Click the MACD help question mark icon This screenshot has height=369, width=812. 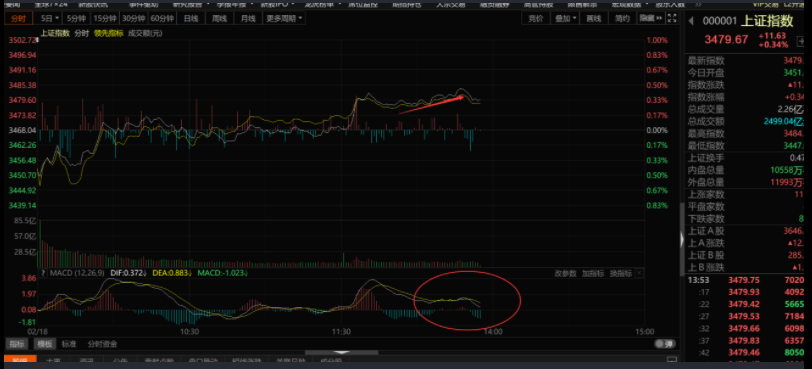click(43, 273)
